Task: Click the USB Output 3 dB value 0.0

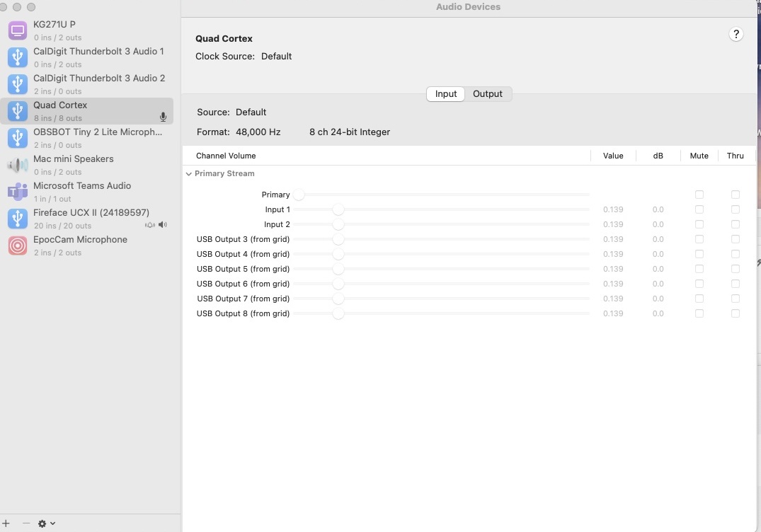Action: (658, 239)
